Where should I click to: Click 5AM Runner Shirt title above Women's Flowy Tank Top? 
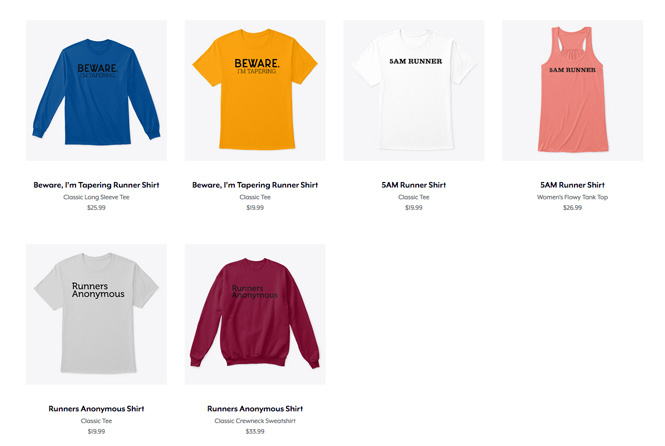(573, 185)
